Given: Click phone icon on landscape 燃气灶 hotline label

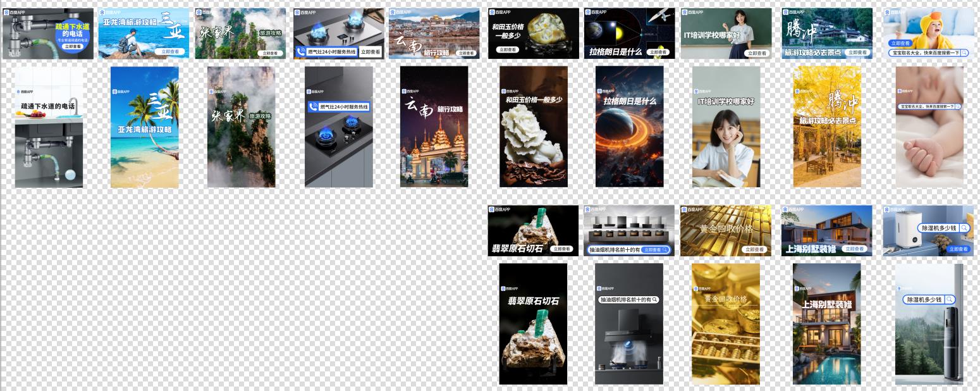Looking at the screenshot, I should pos(302,53).
